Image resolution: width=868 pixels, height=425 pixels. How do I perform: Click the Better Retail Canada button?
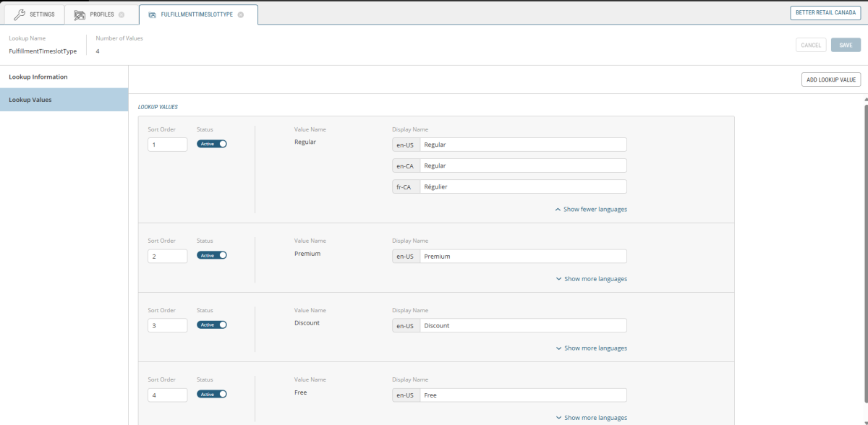pyautogui.click(x=825, y=12)
